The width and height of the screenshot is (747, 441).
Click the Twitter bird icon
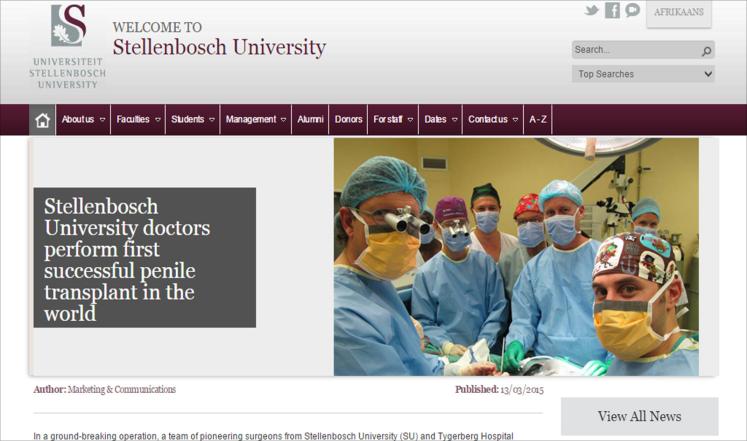pos(592,10)
